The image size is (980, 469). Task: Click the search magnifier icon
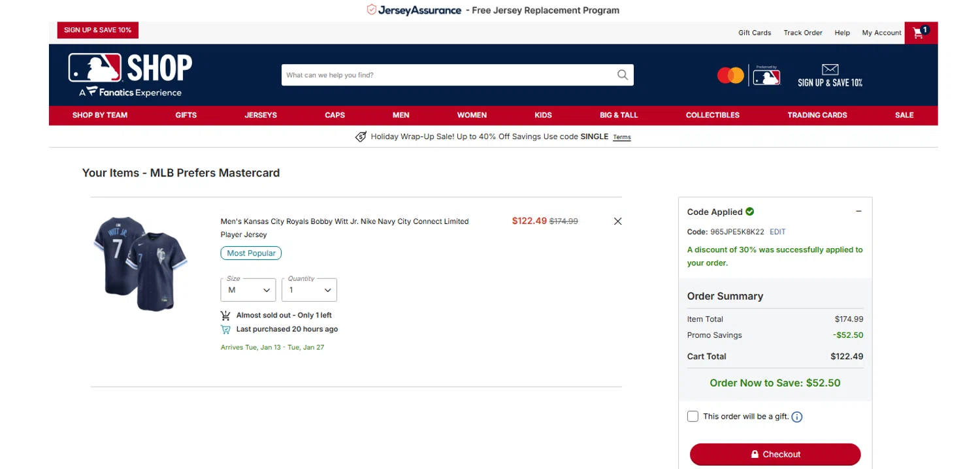(623, 74)
